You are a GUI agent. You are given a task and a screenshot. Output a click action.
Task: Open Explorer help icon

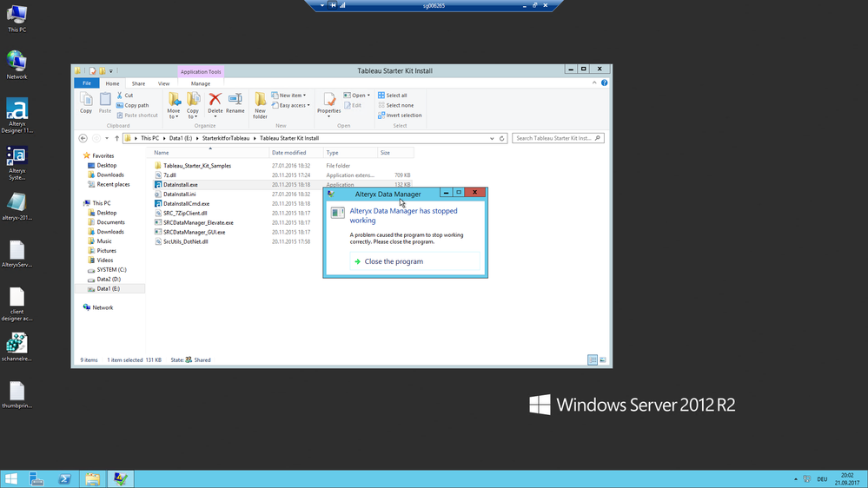click(x=604, y=83)
